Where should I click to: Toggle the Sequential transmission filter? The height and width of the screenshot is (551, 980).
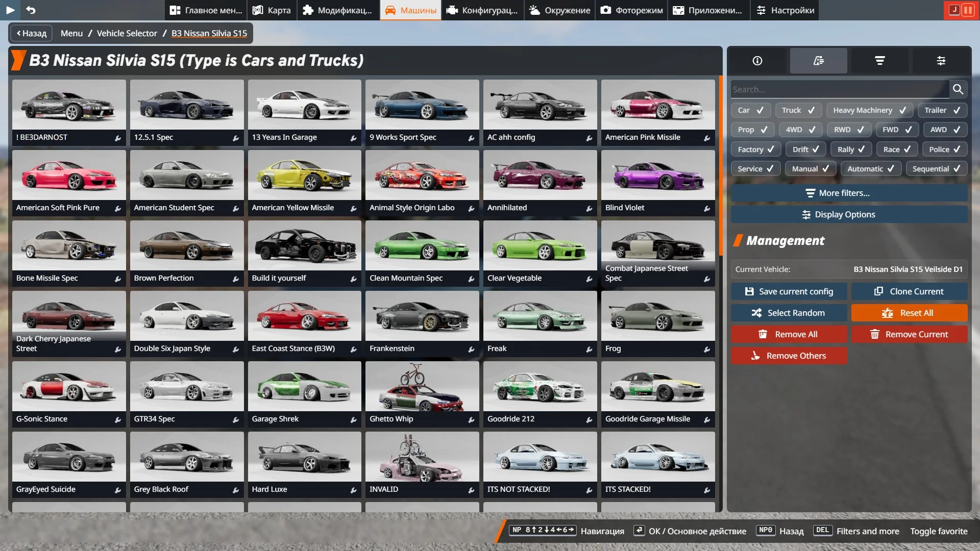pyautogui.click(x=936, y=169)
